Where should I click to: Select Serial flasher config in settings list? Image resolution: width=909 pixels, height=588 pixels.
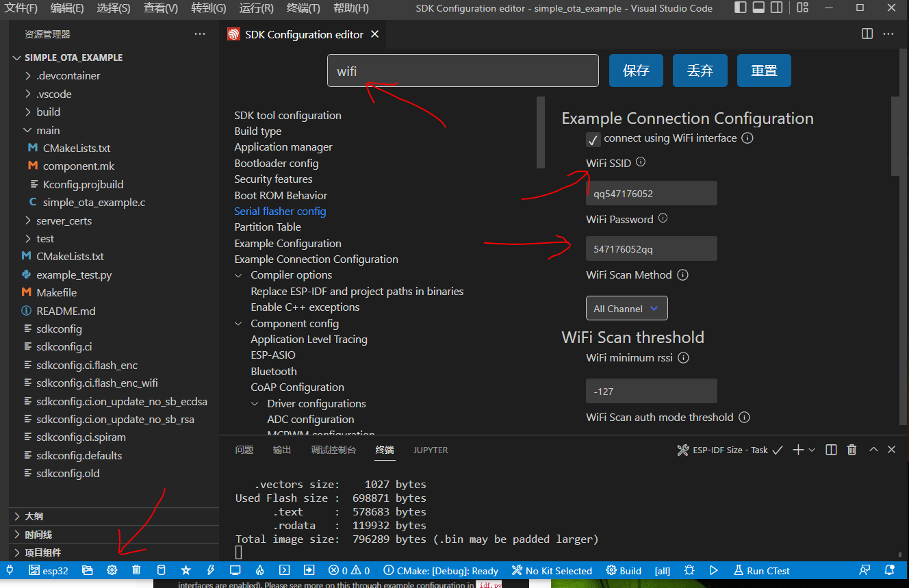coord(280,211)
